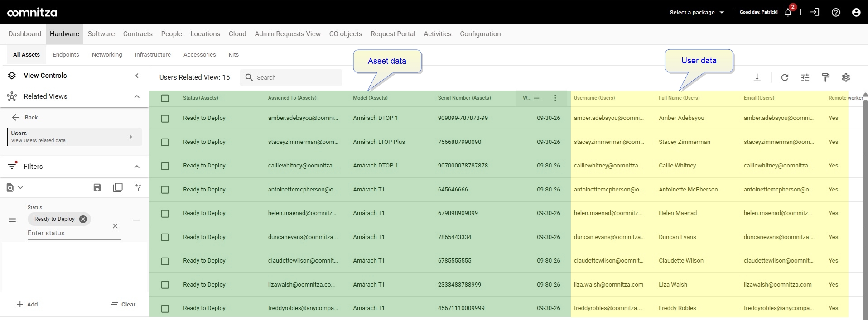Click the column sort icon in header
The width and height of the screenshot is (868, 320).
[x=538, y=98]
